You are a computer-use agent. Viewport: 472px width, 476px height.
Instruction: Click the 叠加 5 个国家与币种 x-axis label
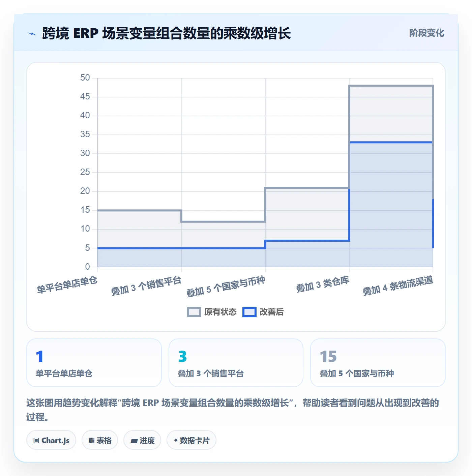tap(226, 286)
